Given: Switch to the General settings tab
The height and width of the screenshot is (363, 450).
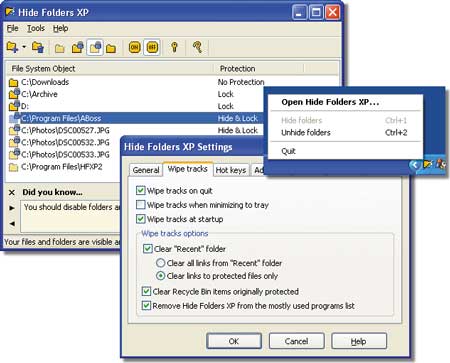Looking at the screenshot, I should (x=146, y=170).
